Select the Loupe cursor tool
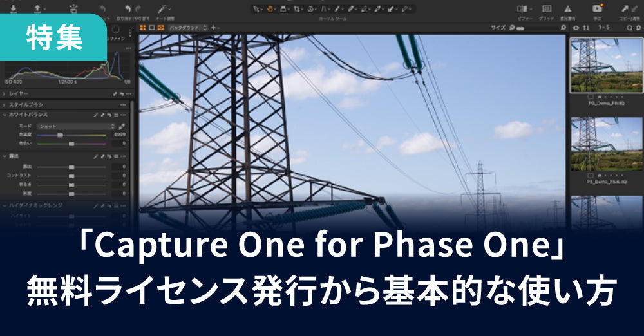The height and width of the screenshot is (336, 644). point(283,9)
